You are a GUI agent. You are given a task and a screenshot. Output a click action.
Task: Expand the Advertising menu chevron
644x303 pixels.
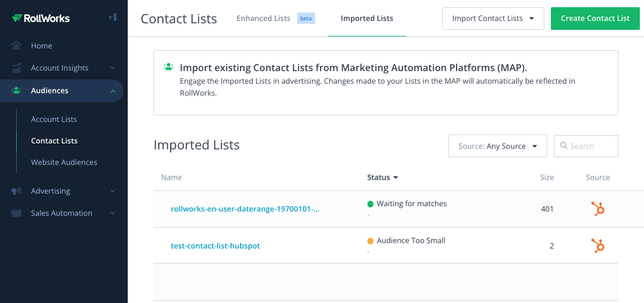(113, 191)
